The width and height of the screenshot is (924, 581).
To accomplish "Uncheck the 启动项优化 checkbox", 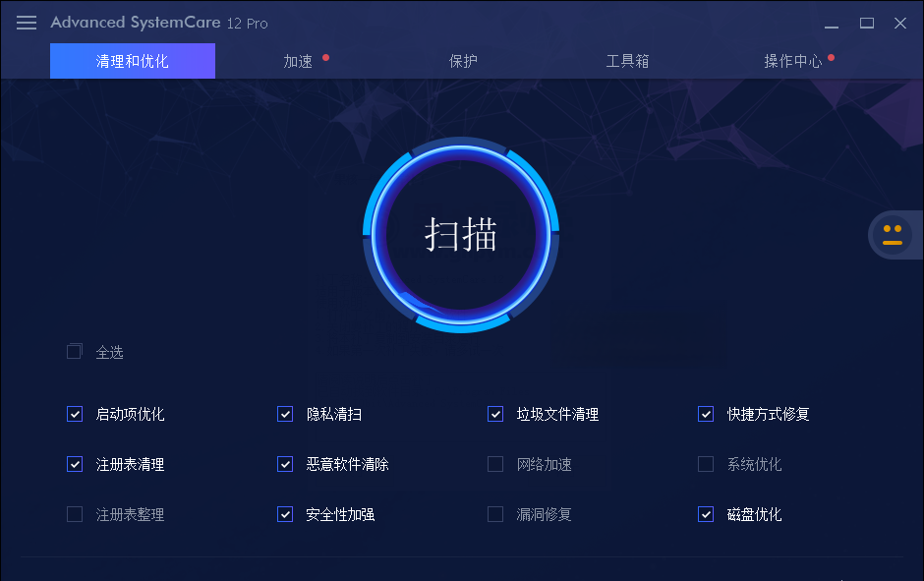I will click(75, 414).
